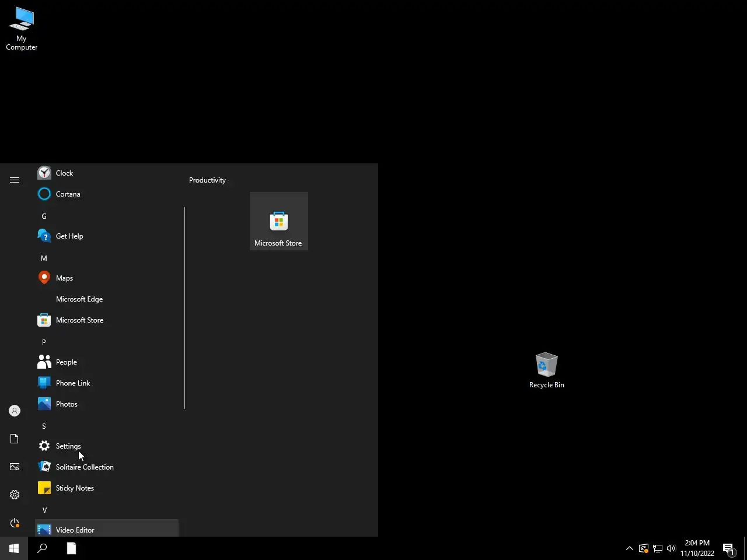747x560 pixels.
Task: Open Maps app
Action: tap(107, 278)
